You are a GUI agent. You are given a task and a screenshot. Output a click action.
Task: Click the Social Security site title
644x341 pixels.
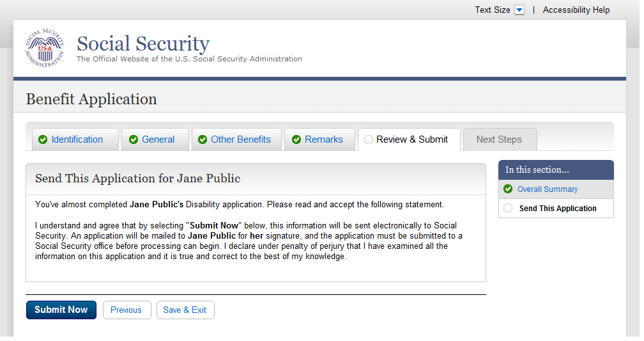[143, 44]
